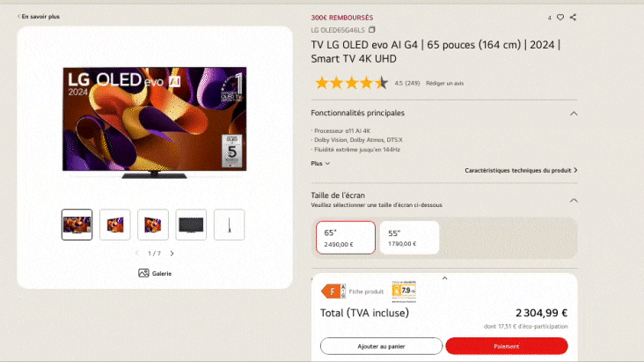Collapse the Fonctionnalités principales section
The image size is (644, 362).
point(574,114)
